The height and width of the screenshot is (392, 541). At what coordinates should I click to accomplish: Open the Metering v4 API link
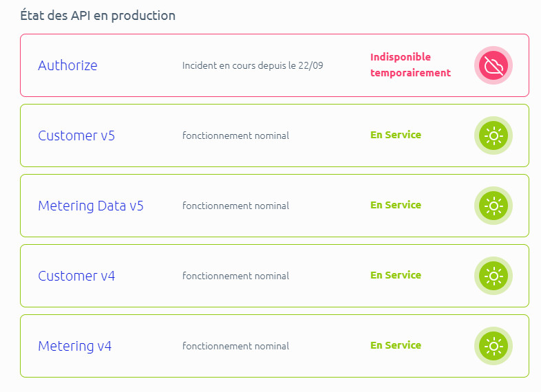pos(74,346)
